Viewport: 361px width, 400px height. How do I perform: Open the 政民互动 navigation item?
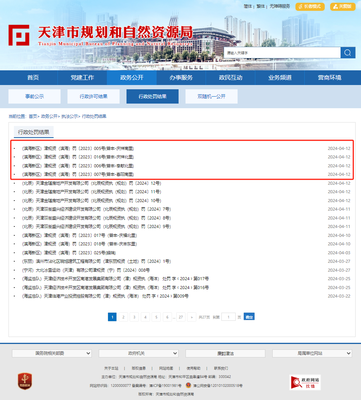click(x=230, y=78)
